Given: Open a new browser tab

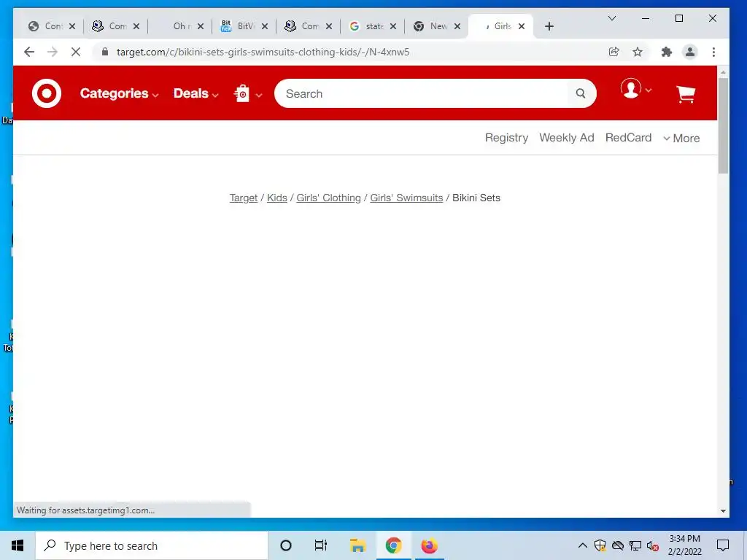Looking at the screenshot, I should pos(549,26).
